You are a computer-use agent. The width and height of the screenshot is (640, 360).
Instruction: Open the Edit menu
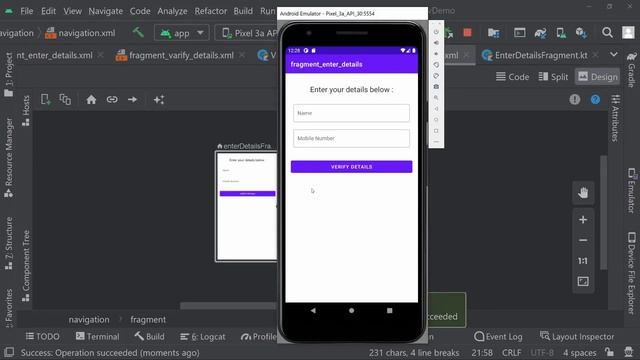[48, 11]
